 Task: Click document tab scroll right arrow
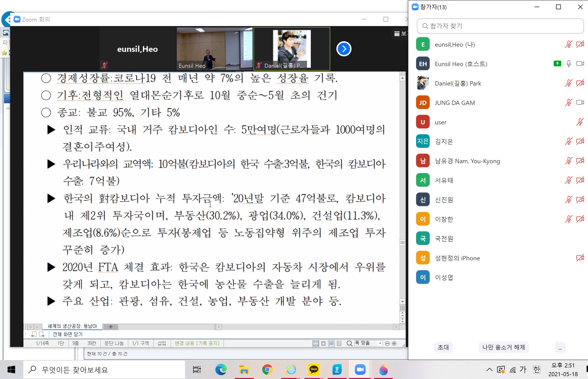click(37, 327)
